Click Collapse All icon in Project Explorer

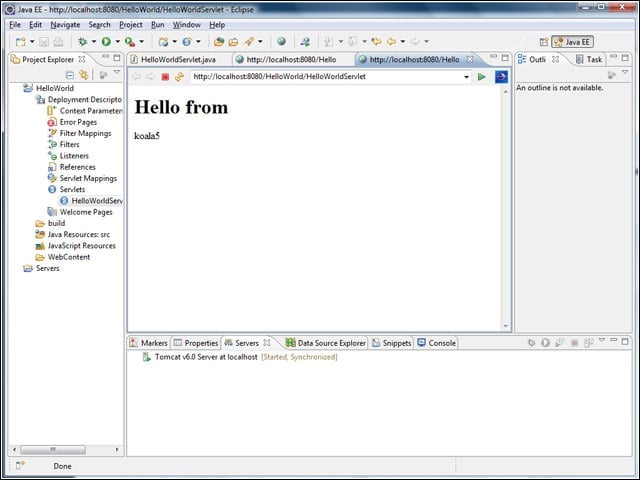pos(70,75)
